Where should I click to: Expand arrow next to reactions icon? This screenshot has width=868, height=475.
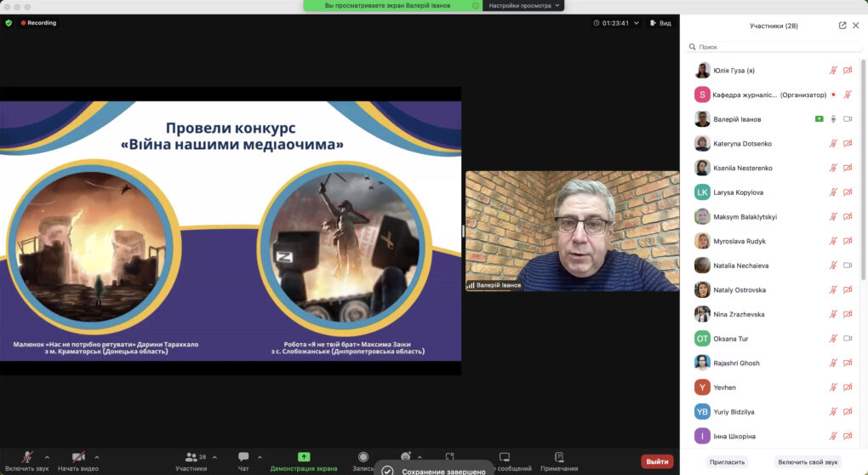click(x=420, y=457)
